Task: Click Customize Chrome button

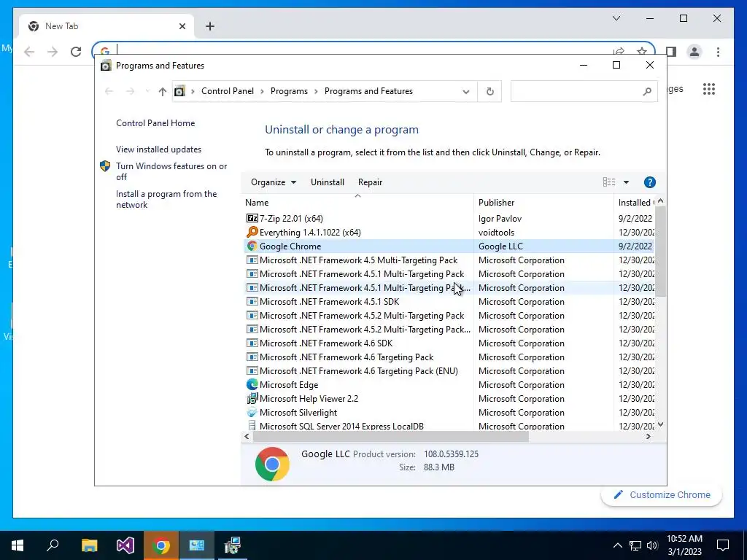Action: click(662, 495)
